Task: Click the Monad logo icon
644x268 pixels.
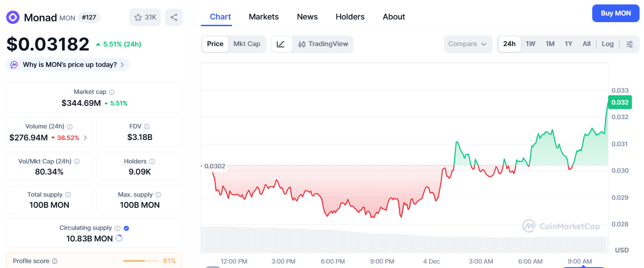Action: pos(12,17)
